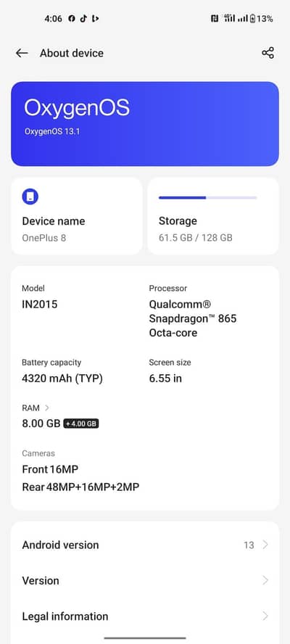Tap the NFC status icon
Screen dimensions: 290x644
[215, 18]
